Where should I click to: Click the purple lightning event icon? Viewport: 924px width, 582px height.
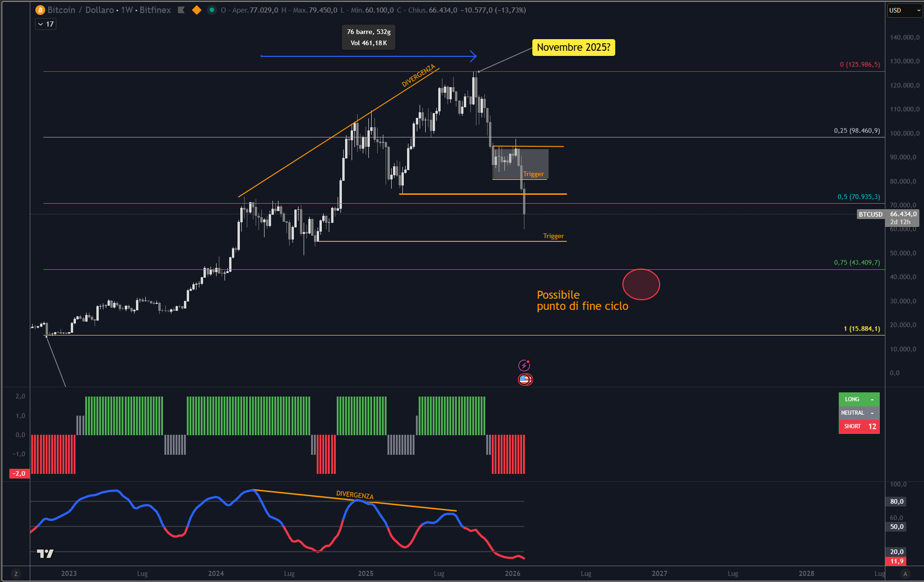click(524, 365)
